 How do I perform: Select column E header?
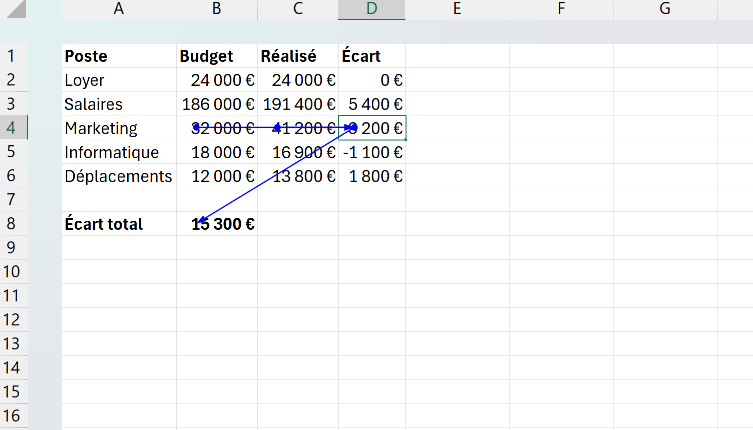[x=457, y=9]
